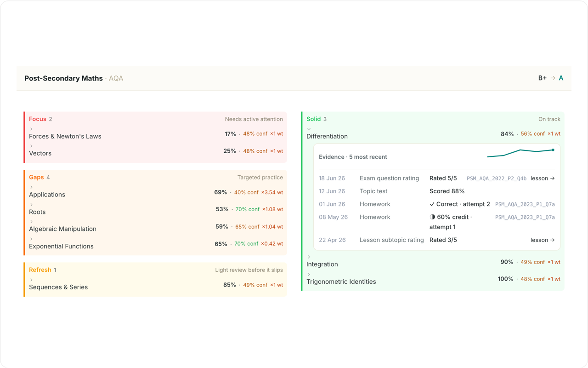This screenshot has height=368, width=588.
Task: Expand the Sequences & Series chevron
Action: (31, 280)
